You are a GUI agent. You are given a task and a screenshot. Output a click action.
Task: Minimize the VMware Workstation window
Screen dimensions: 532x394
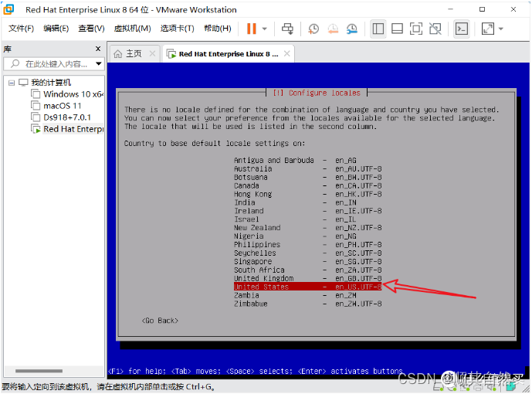pos(451,9)
